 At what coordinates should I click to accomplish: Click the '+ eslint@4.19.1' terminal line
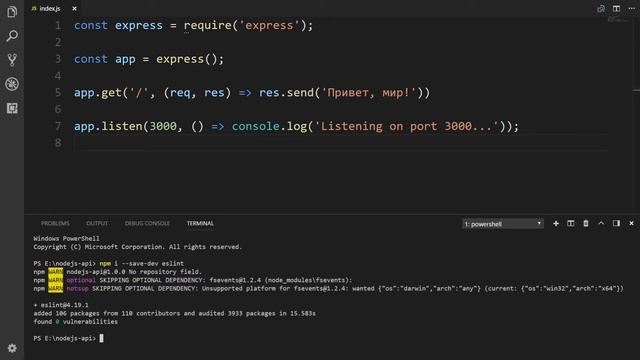tap(61, 305)
